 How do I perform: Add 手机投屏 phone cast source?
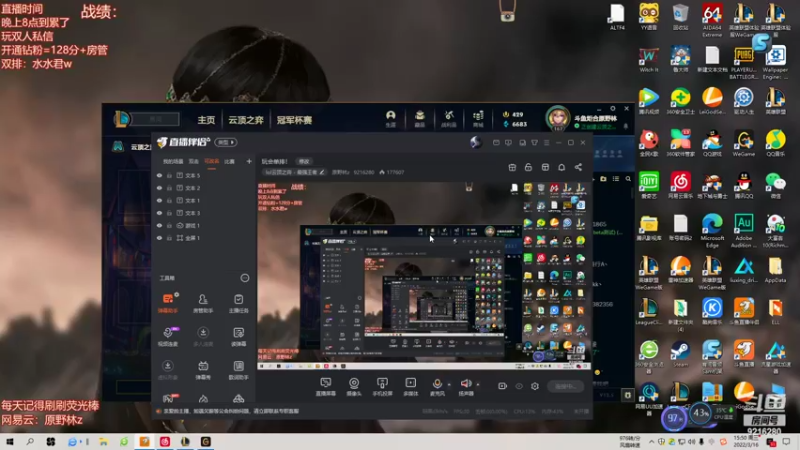click(382, 387)
